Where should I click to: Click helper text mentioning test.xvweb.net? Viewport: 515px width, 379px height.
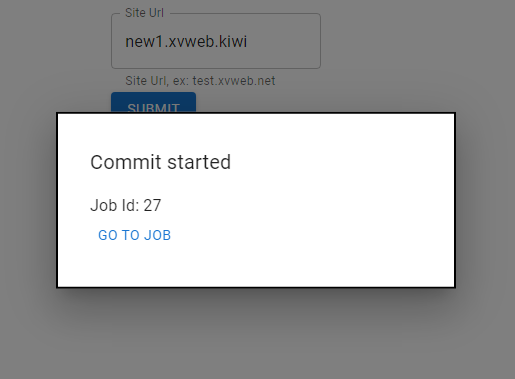[200, 81]
